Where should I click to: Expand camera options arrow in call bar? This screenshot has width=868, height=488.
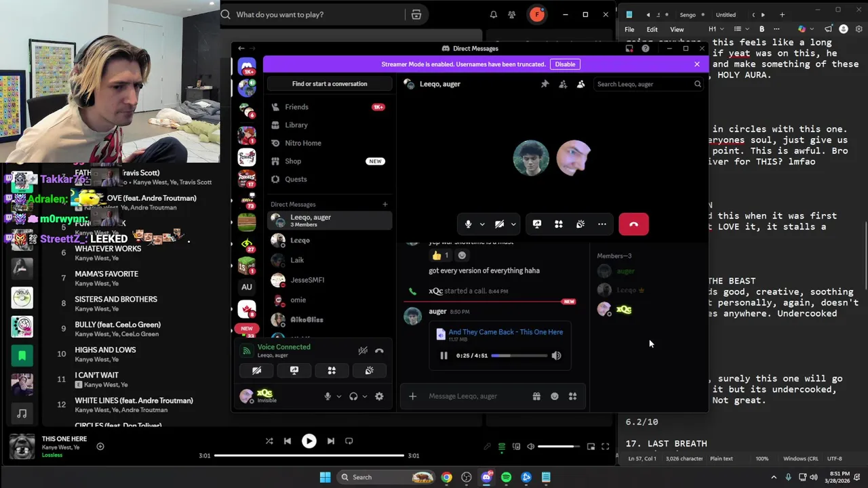coord(513,224)
